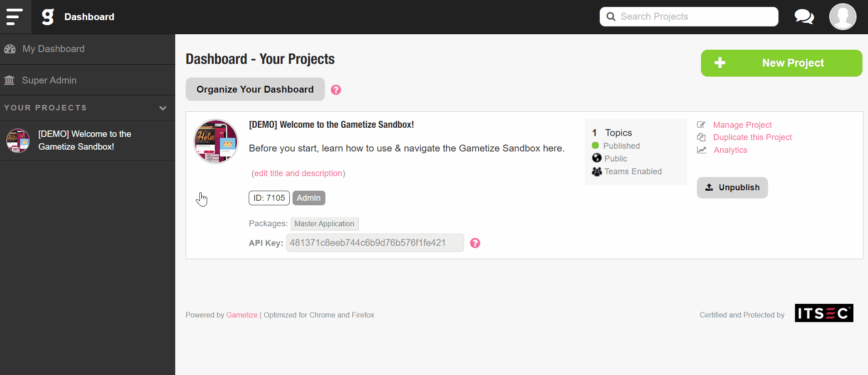Viewport: 868px width, 375px height.
Task: Click the project thumbnail image
Action: 216,141
